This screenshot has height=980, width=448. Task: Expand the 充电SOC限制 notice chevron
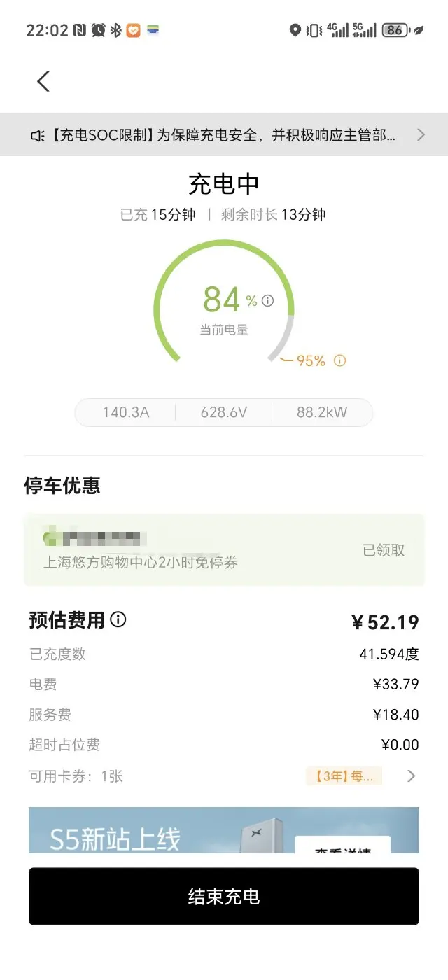(x=421, y=135)
